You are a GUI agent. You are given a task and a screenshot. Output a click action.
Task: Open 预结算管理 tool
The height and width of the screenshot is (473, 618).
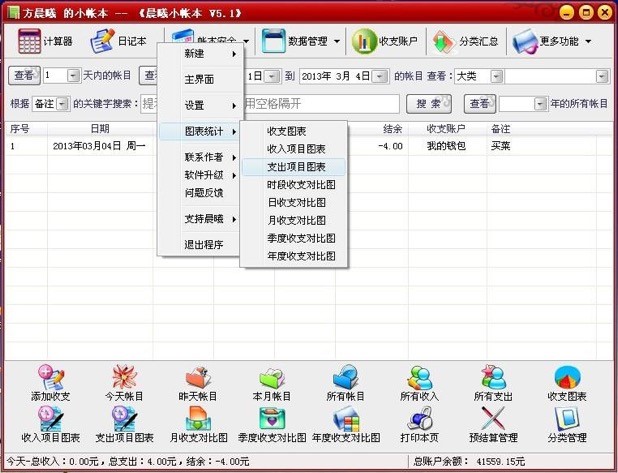point(493,425)
